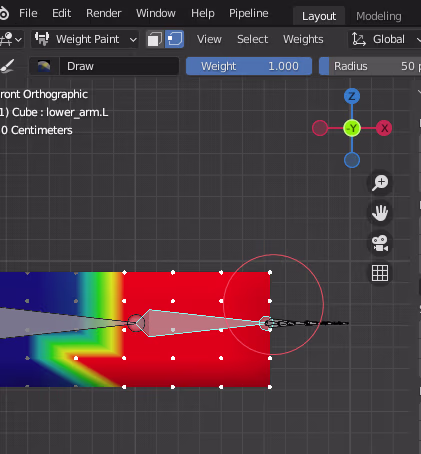Image resolution: width=421 pixels, height=454 pixels.
Task: Open the Weights menu
Action: (303, 39)
